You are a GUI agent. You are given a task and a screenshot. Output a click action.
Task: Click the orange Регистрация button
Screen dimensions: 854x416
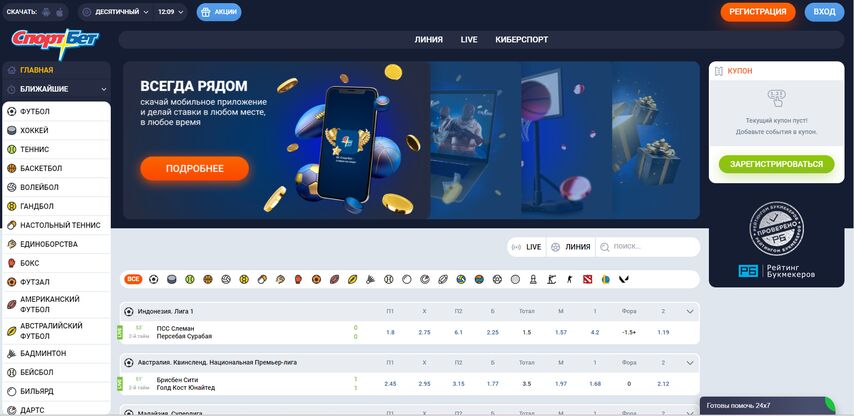tap(757, 12)
